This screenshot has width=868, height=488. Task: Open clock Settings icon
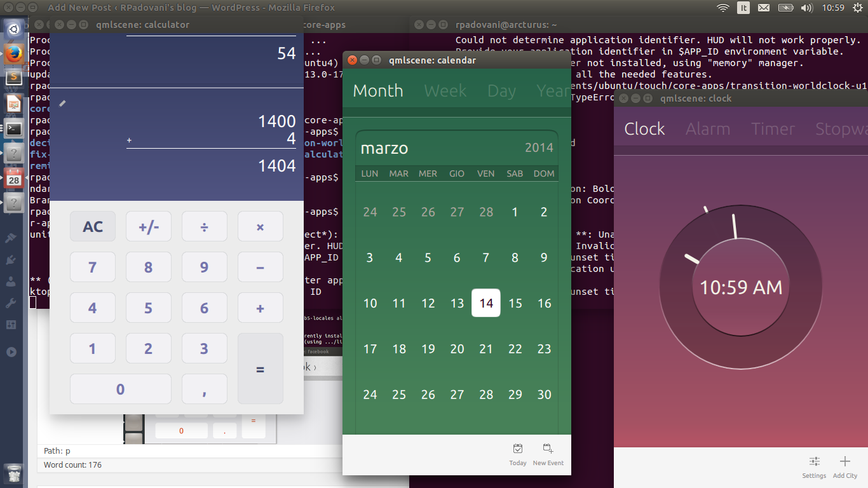[814, 462]
